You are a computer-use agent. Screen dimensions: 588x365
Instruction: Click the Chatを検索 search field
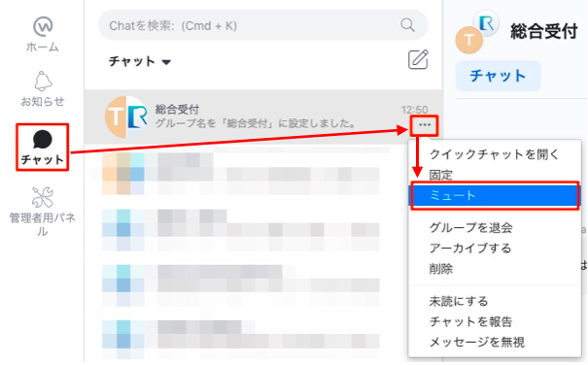click(x=262, y=25)
